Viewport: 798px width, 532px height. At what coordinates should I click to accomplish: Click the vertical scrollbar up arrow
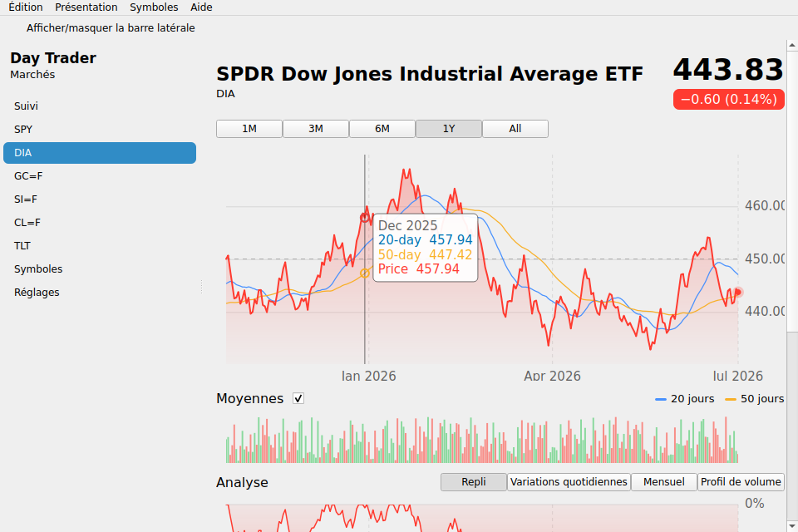792,46
